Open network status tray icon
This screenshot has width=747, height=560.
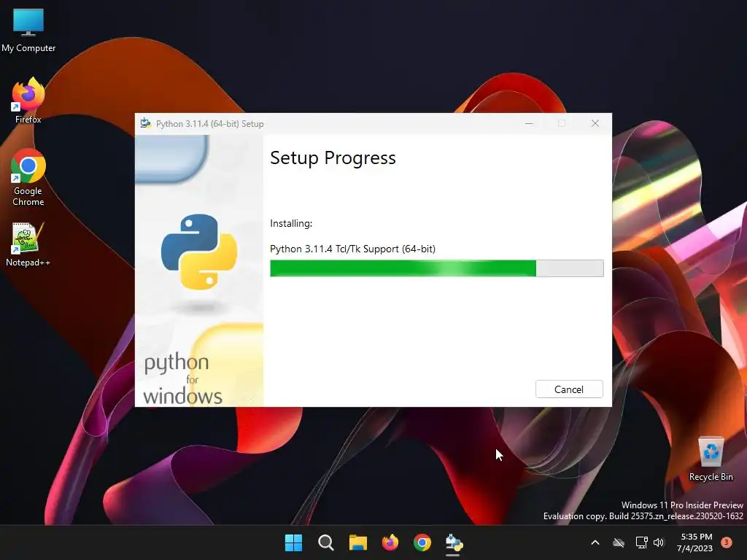[641, 542]
